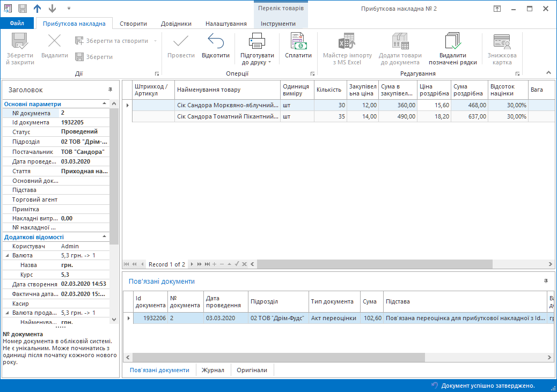Collapse the Додаткові відомості section
557x392 pixels.
[x=104, y=236]
